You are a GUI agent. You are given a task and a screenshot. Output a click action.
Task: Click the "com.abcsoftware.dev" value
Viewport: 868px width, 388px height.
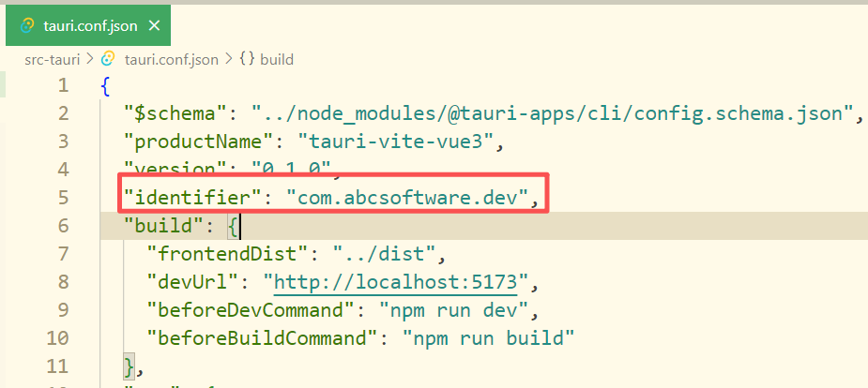[407, 198]
